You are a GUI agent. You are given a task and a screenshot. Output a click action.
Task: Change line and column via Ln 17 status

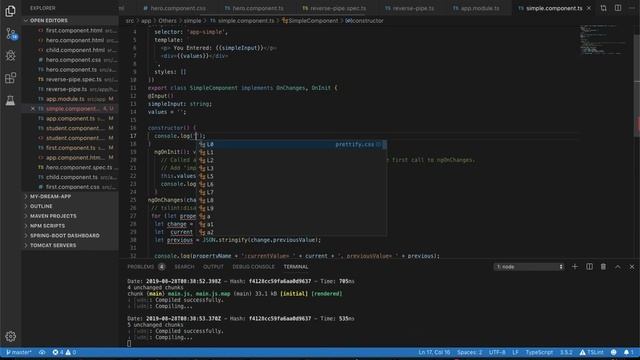(434, 352)
